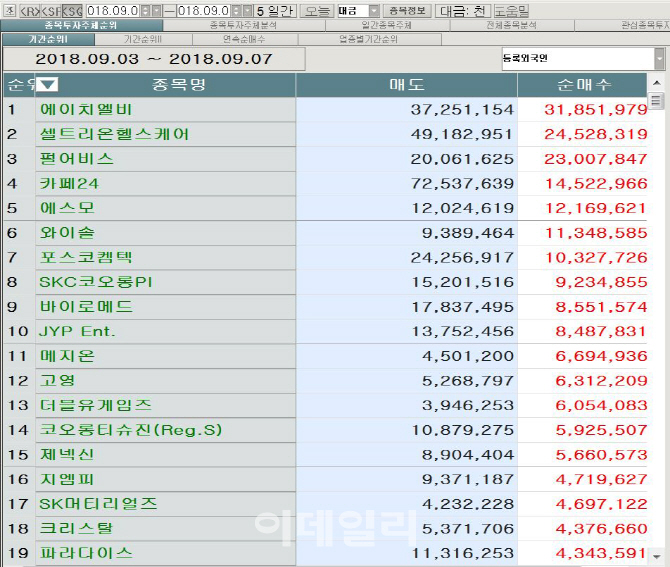Select the KRX market toggle
Viewport: 670px width, 567px height.
30,11
